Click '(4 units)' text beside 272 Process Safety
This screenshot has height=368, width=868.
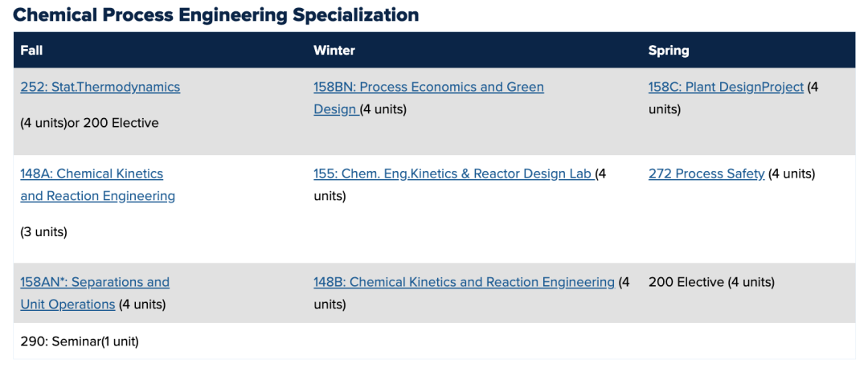[792, 174]
